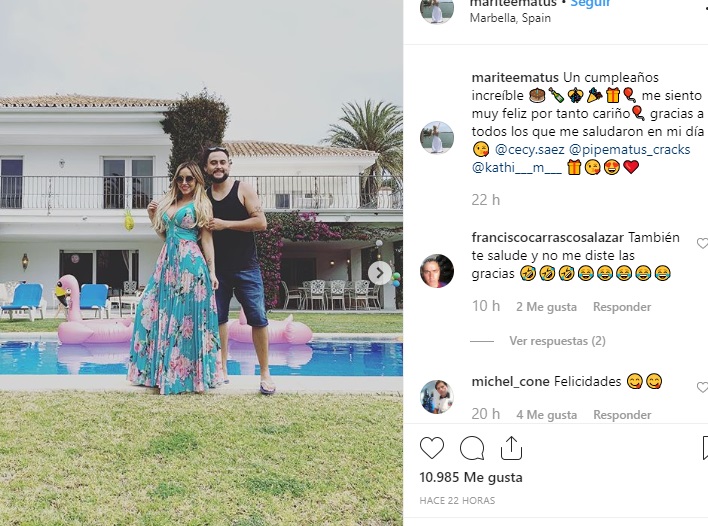Screen dimensions: 708x526
Task: Reply to franciscocarrascosalazar's comment via Responder
Action: 622,307
